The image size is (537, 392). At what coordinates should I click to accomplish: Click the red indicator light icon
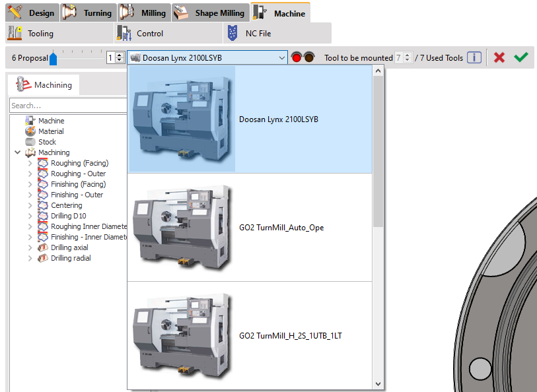pyautogui.click(x=297, y=57)
